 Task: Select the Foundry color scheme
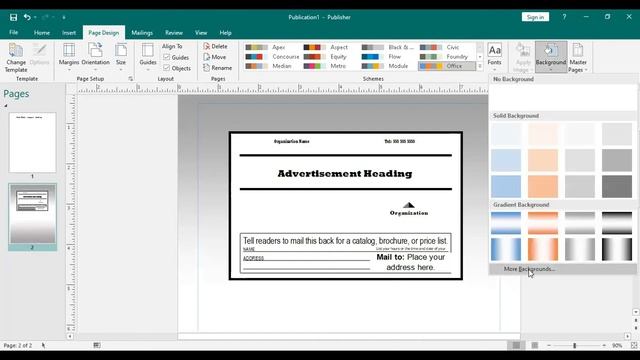[446, 57]
